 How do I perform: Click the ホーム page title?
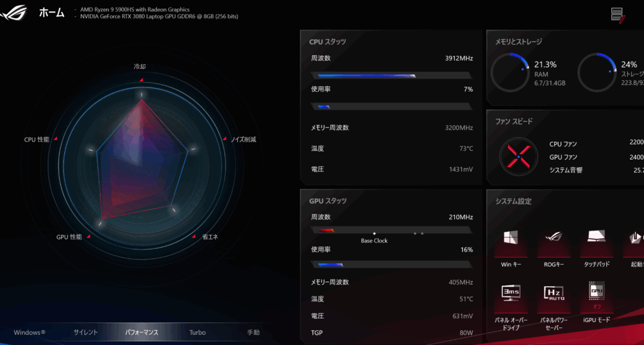click(52, 13)
